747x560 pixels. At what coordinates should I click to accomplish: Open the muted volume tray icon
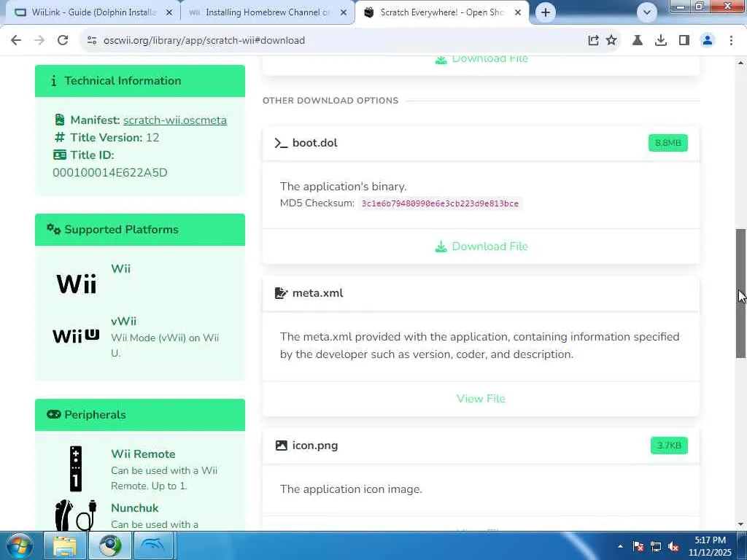673,547
